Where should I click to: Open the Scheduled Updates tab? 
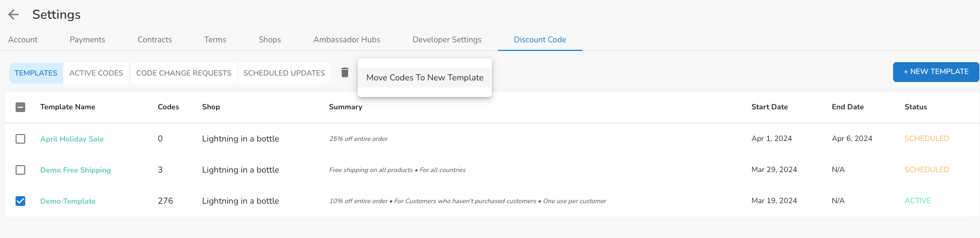(284, 73)
